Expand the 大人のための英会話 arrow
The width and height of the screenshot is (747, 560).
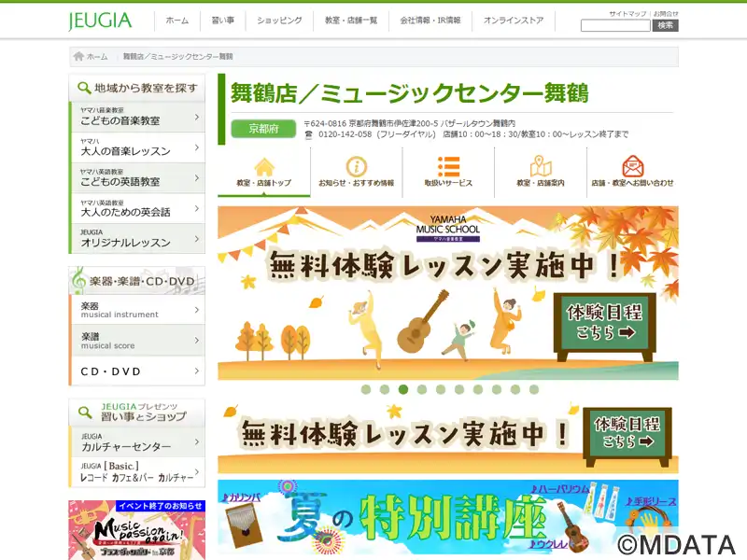197,208
